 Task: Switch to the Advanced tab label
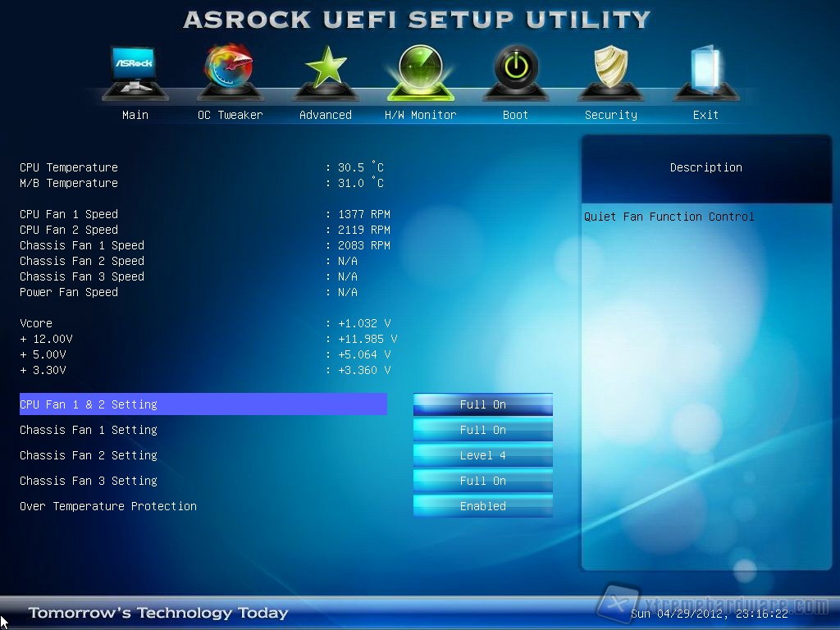point(325,115)
